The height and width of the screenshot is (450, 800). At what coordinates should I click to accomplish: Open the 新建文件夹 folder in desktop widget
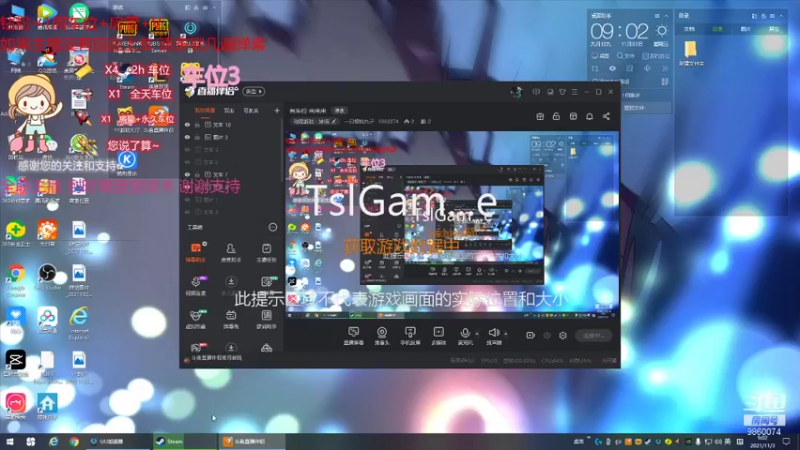691,53
